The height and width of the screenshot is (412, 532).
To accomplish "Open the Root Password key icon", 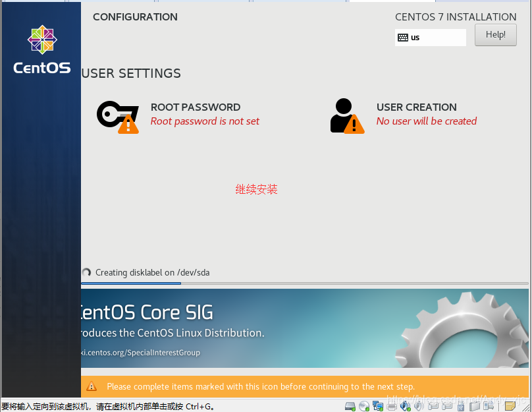I will click(x=118, y=117).
